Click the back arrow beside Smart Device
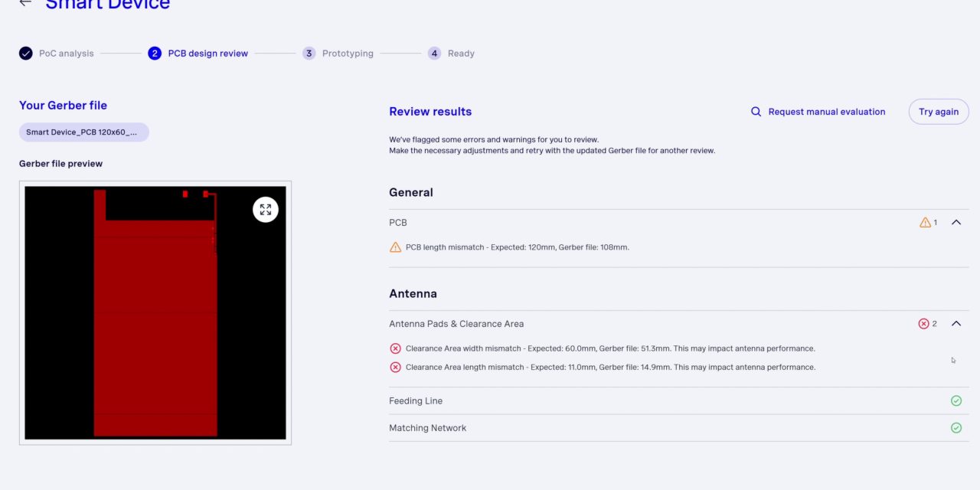This screenshot has height=490, width=980. pyautogui.click(x=26, y=3)
